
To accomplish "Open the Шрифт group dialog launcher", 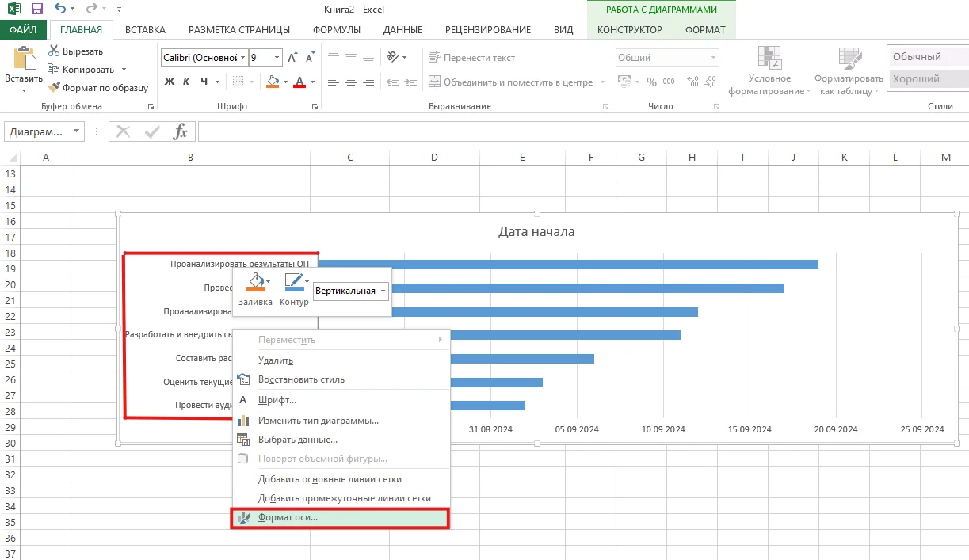I will pyautogui.click(x=315, y=106).
